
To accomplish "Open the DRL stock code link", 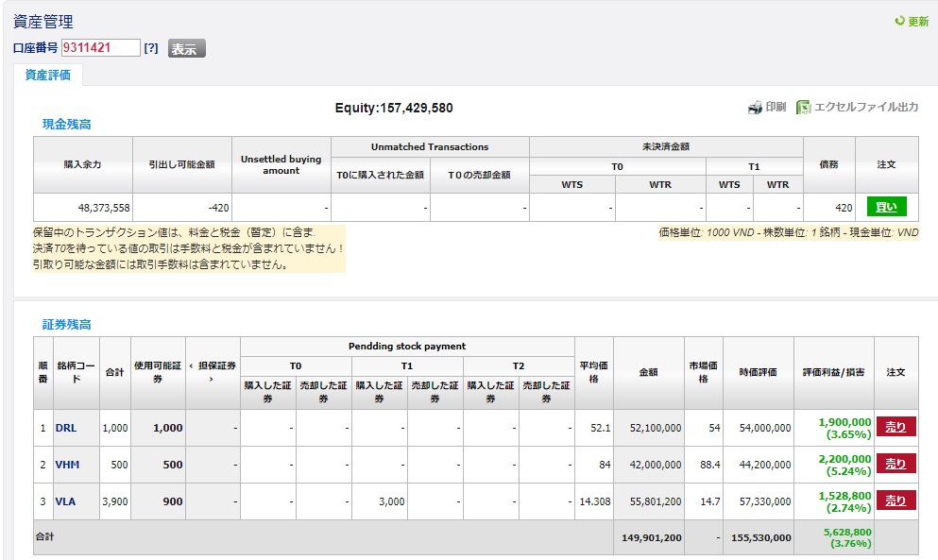I will pyautogui.click(x=65, y=428).
